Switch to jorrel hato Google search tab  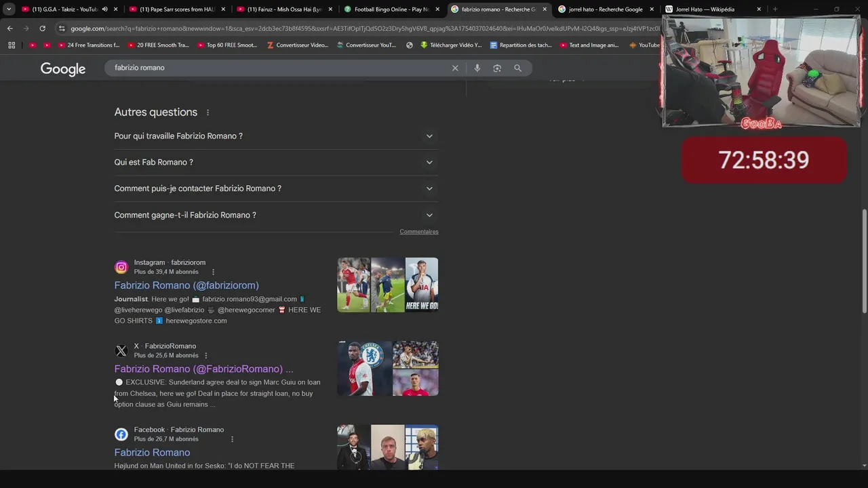pyautogui.click(x=605, y=9)
